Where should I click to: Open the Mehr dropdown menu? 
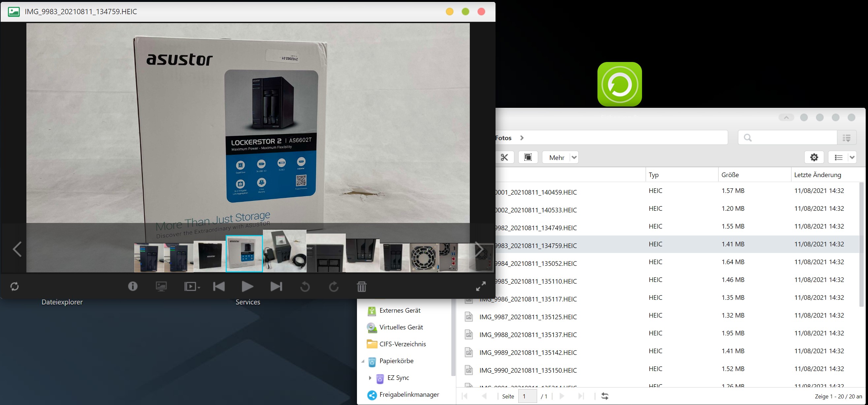point(561,157)
